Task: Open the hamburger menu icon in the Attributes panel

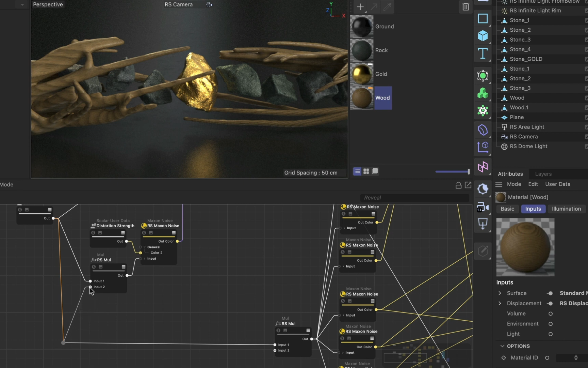Action: [x=499, y=184]
